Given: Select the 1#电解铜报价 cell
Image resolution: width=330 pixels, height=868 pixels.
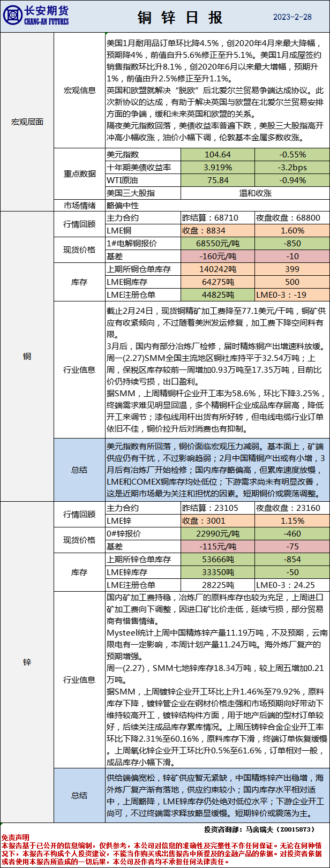Looking at the screenshot, I should 143,243.
